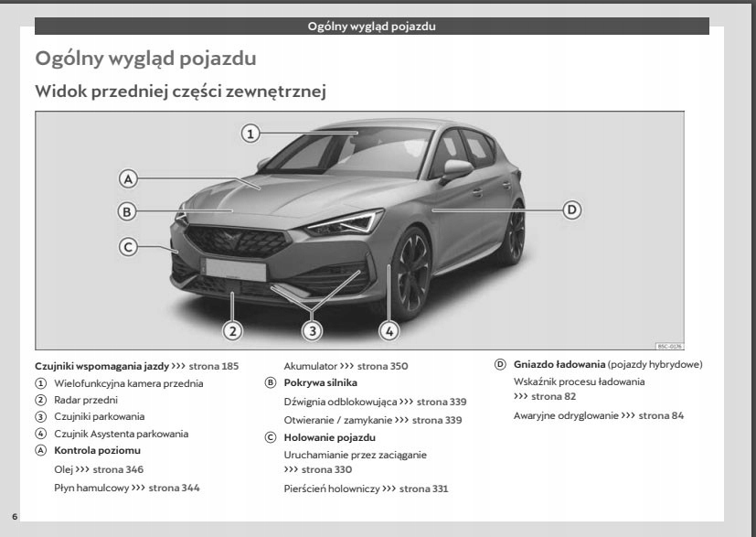756x537 pixels.
Task: Click the circled C marker on the diagram
Action: click(128, 247)
